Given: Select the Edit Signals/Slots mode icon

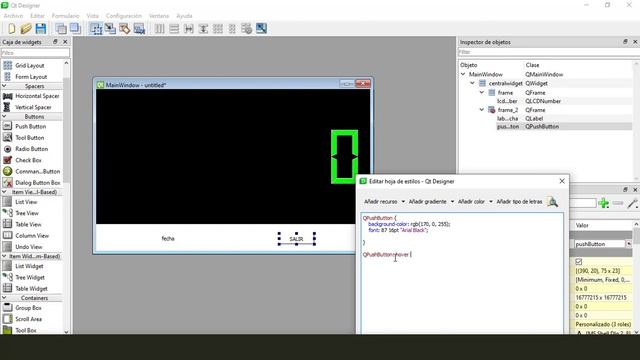Looking at the screenshot, I should tap(110, 29).
